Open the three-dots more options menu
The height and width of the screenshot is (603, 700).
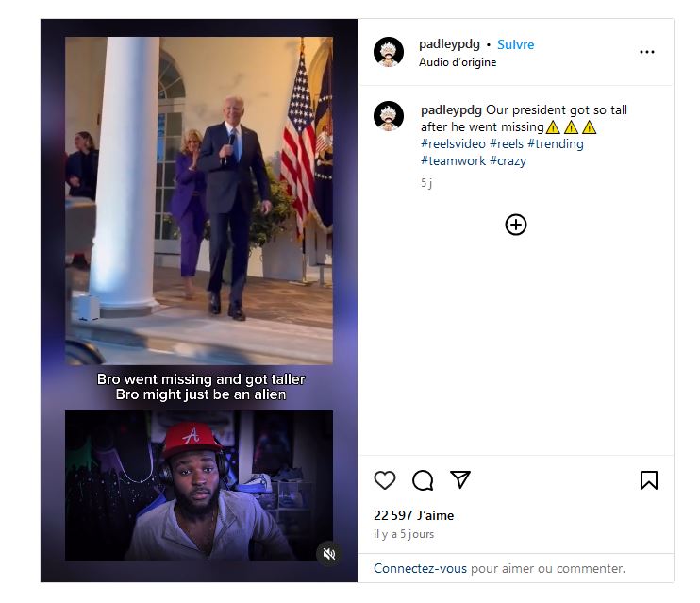(646, 52)
